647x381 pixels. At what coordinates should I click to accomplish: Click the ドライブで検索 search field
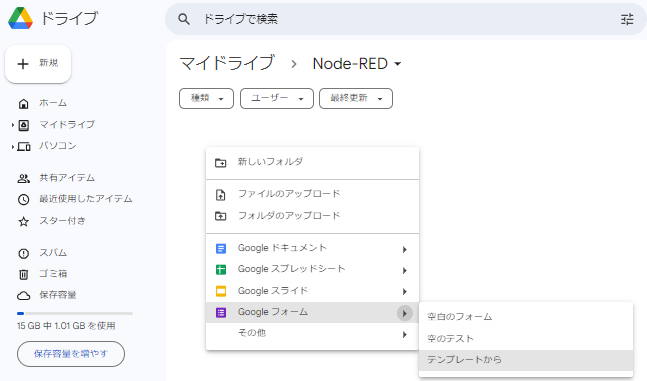[x=406, y=19]
